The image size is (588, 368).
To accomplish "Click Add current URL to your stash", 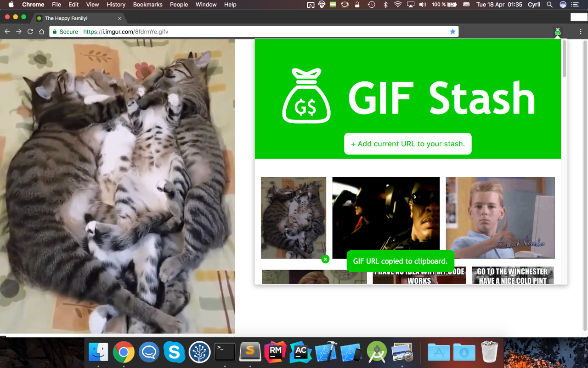I will point(408,144).
